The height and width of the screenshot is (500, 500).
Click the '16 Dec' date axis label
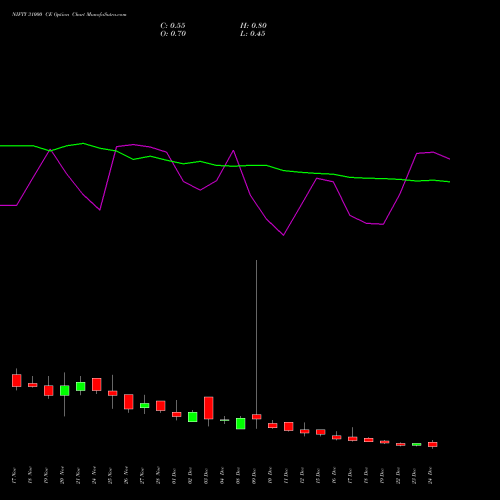[334, 476]
